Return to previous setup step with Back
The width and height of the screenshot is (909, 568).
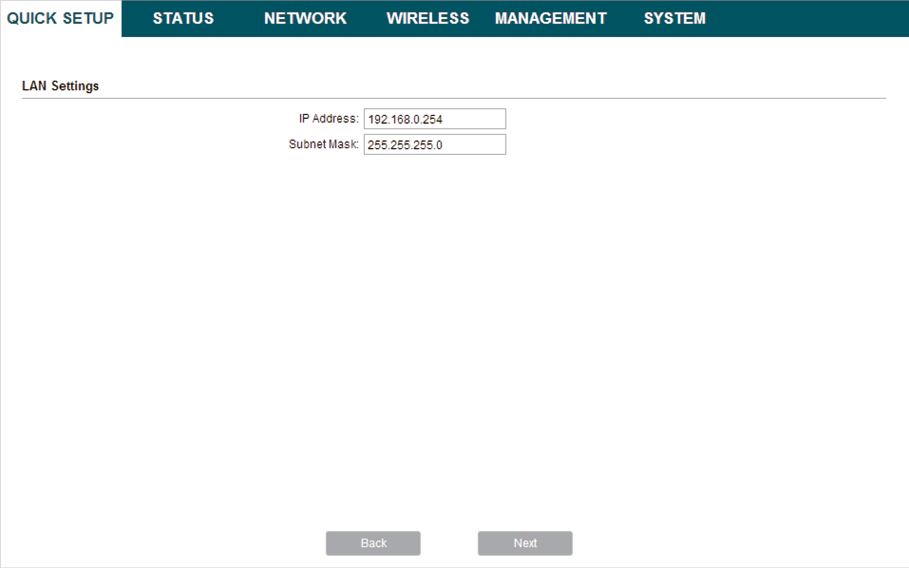pos(373,543)
